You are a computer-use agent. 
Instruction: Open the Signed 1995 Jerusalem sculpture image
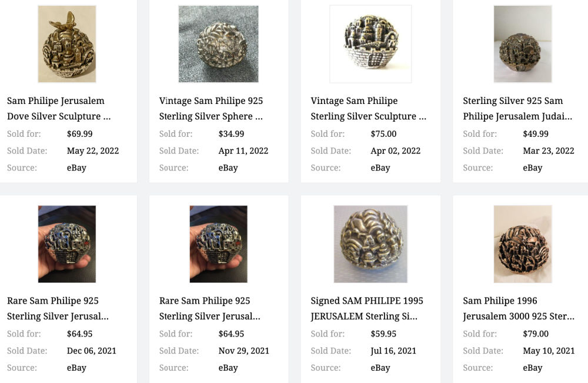pyautogui.click(x=370, y=244)
